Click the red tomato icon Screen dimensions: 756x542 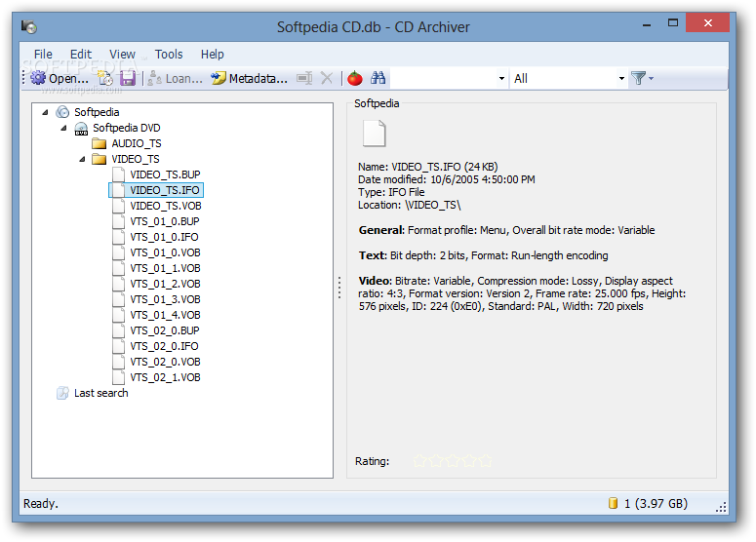point(355,78)
